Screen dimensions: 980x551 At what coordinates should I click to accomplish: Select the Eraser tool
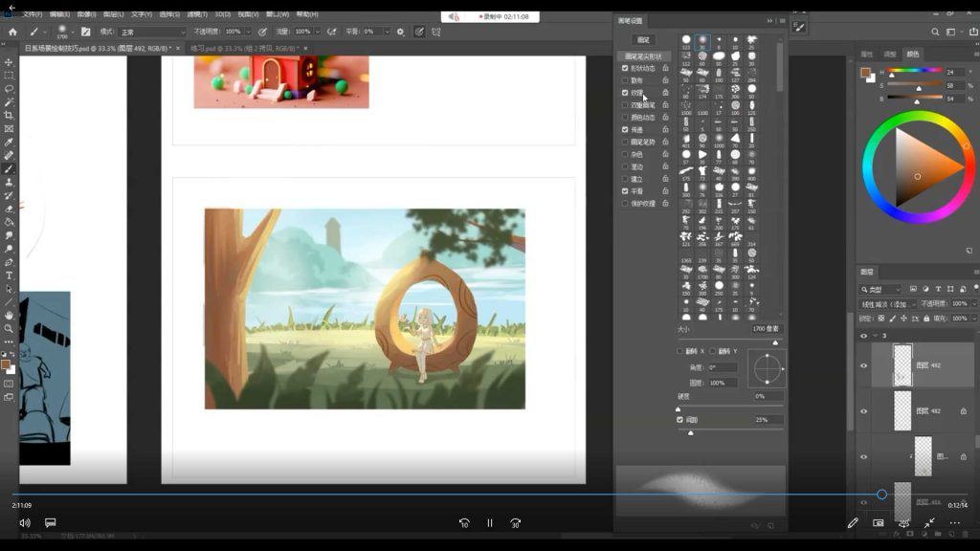(9, 208)
